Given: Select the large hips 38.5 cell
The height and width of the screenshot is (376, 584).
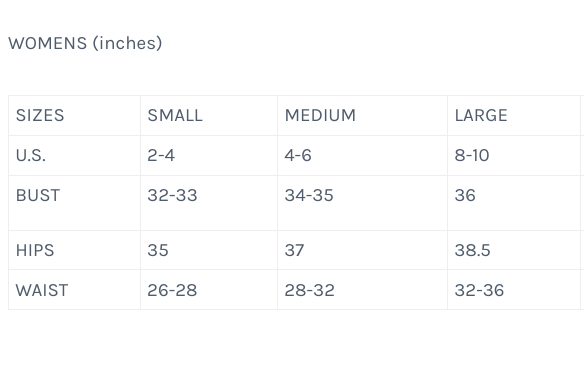Looking at the screenshot, I should [x=514, y=250].
